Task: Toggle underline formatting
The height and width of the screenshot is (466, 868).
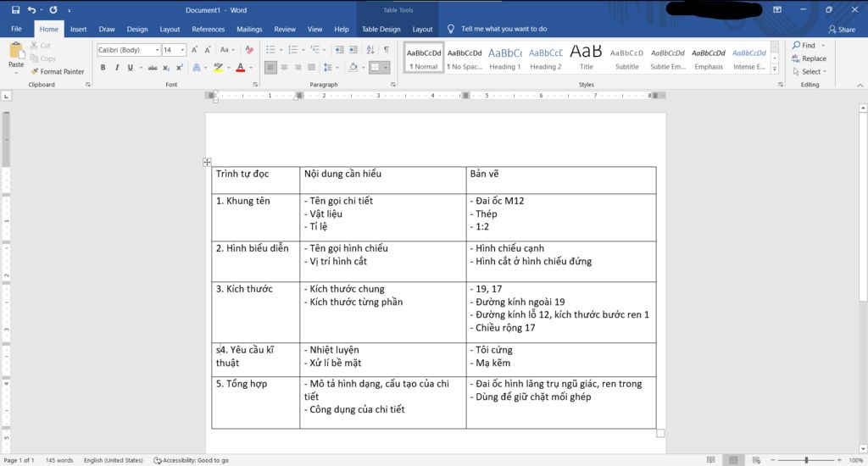Action: tap(130, 68)
